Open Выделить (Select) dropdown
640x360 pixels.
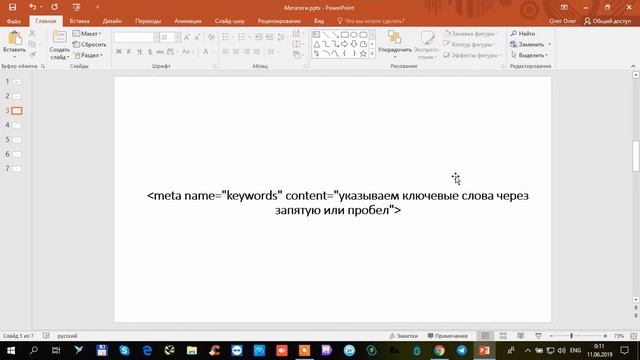coord(529,55)
